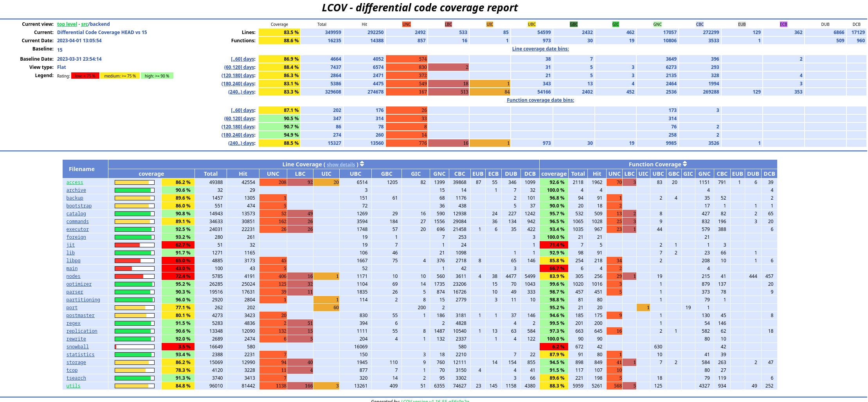Click the green 'high: >= 90 %' legend swatch

pyautogui.click(x=157, y=76)
